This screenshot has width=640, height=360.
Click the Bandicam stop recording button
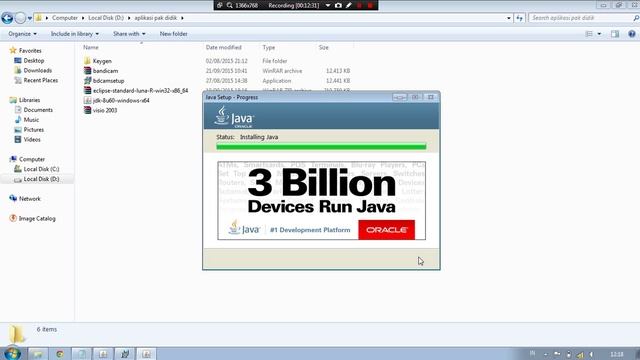pos(370,5)
